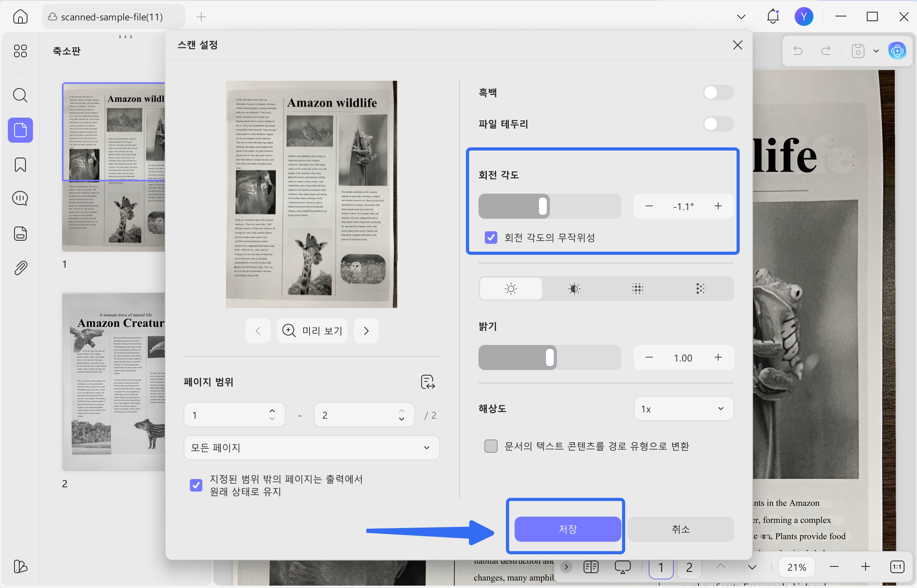Go to previous page chevron in viewer toolbar

click(721, 566)
